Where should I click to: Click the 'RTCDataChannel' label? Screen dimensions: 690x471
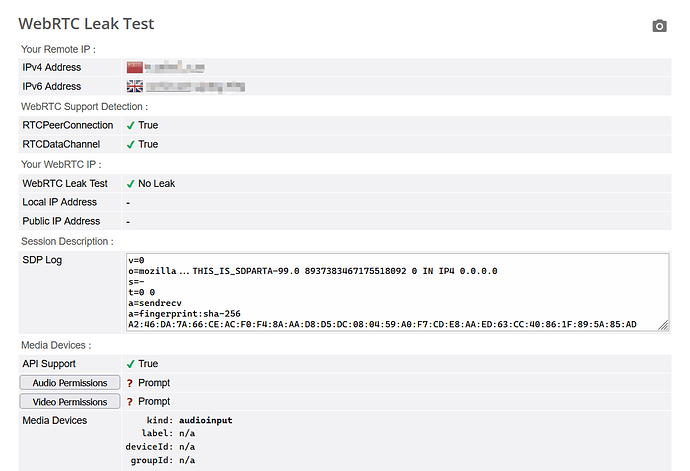pos(61,144)
